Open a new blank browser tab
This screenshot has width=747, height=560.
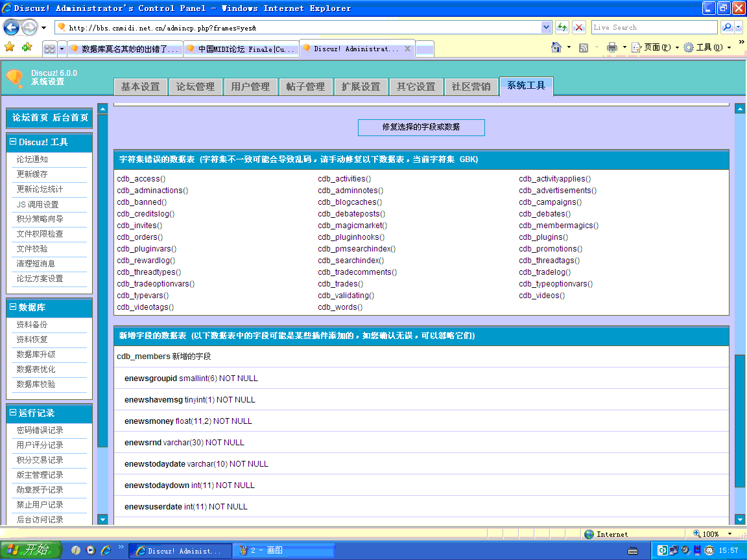(x=425, y=49)
